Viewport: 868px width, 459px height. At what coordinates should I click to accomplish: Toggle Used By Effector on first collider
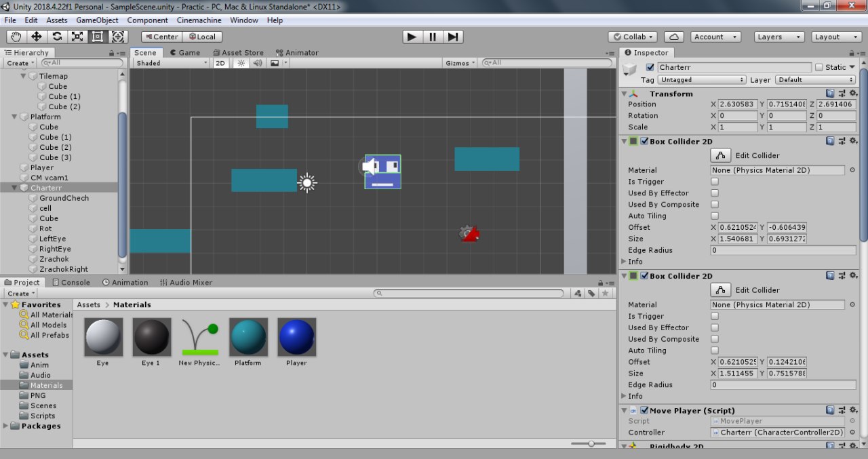coord(715,193)
